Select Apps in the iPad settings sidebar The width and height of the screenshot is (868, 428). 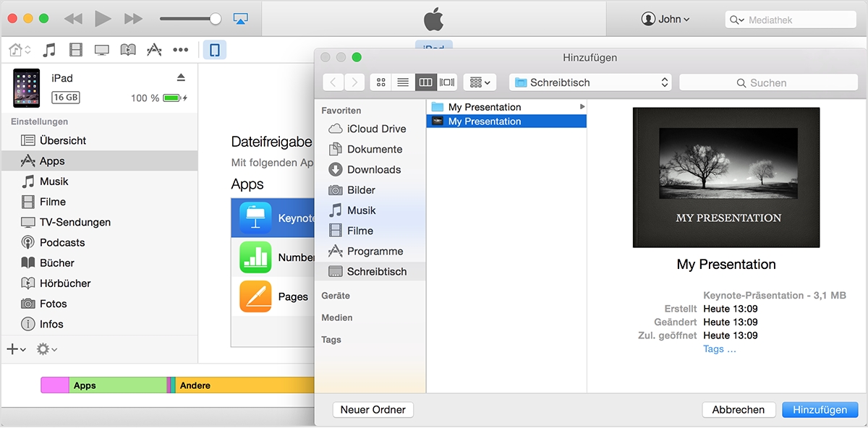pos(99,161)
